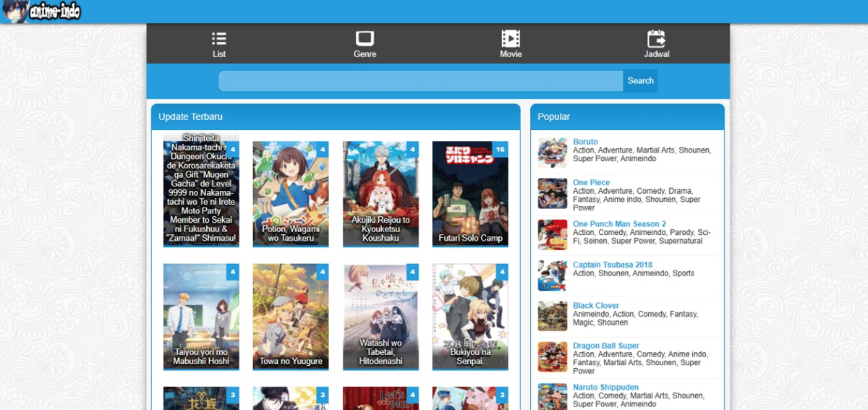
Task: Click the anime-indo site logo
Action: (41, 12)
